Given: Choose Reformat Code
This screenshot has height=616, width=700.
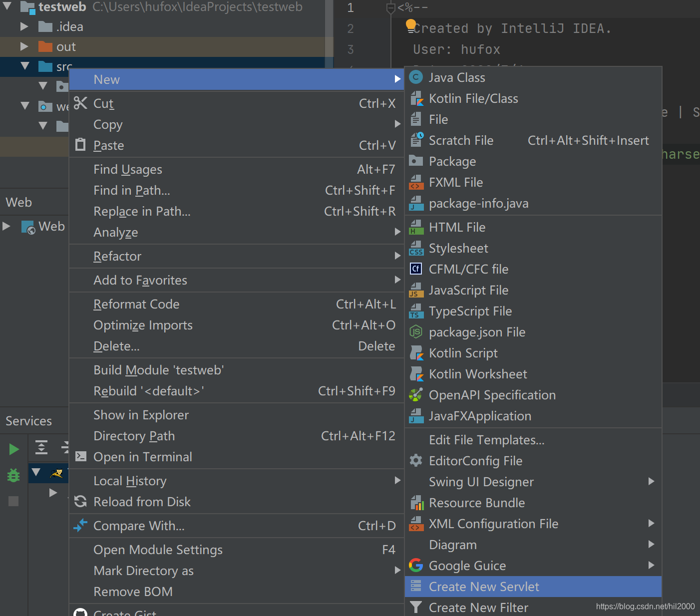Looking at the screenshot, I should point(236,304).
